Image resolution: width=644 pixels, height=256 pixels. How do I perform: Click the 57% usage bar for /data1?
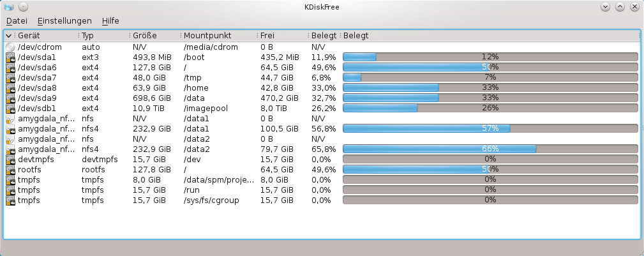point(490,128)
